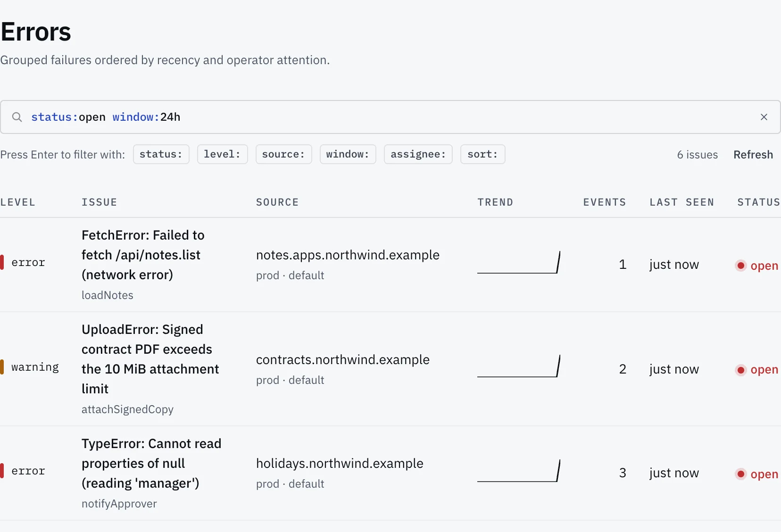Image resolution: width=781 pixels, height=532 pixels.
Task: Clear the filter query with the X icon
Action: (x=764, y=117)
